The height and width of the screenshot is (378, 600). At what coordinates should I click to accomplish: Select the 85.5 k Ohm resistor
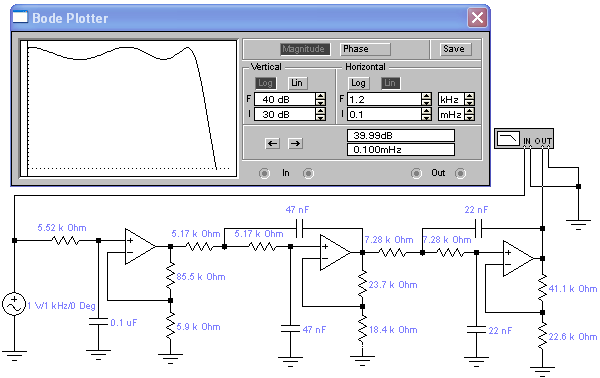(171, 275)
